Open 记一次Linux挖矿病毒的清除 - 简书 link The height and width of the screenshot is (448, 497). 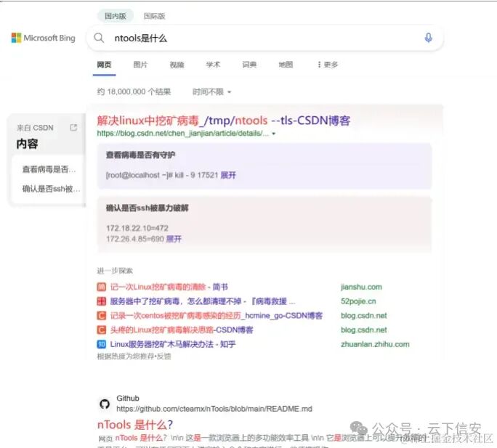[x=169, y=287]
